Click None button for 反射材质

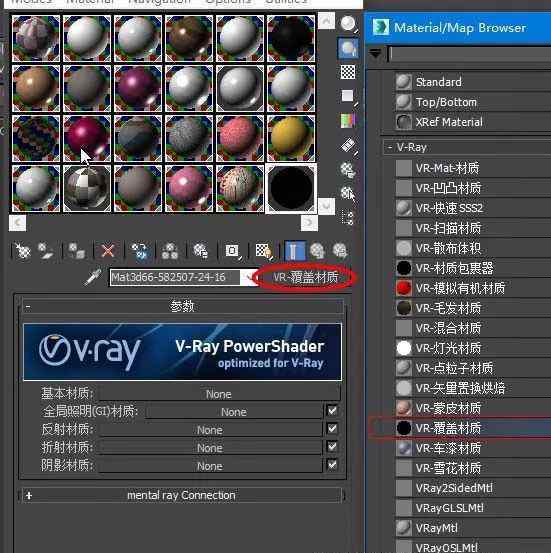click(x=211, y=430)
